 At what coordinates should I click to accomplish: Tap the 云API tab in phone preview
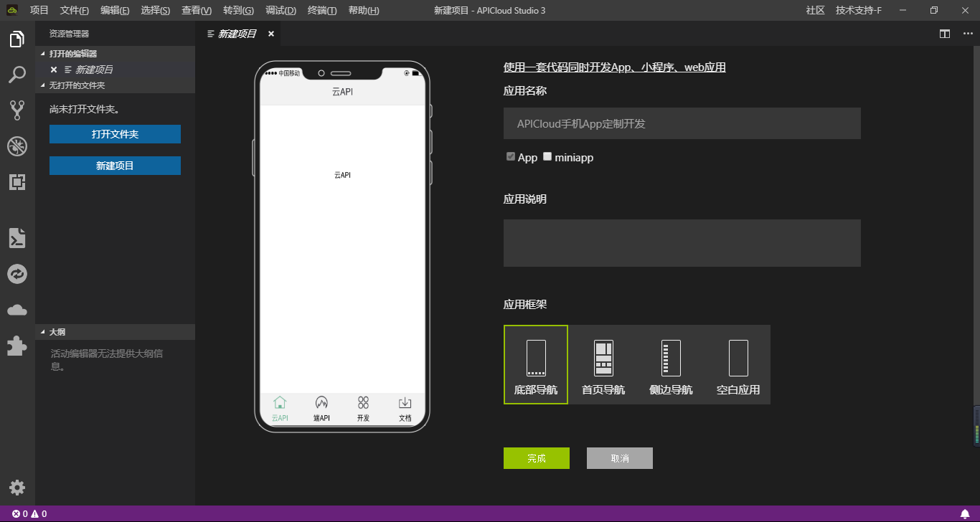tap(281, 409)
